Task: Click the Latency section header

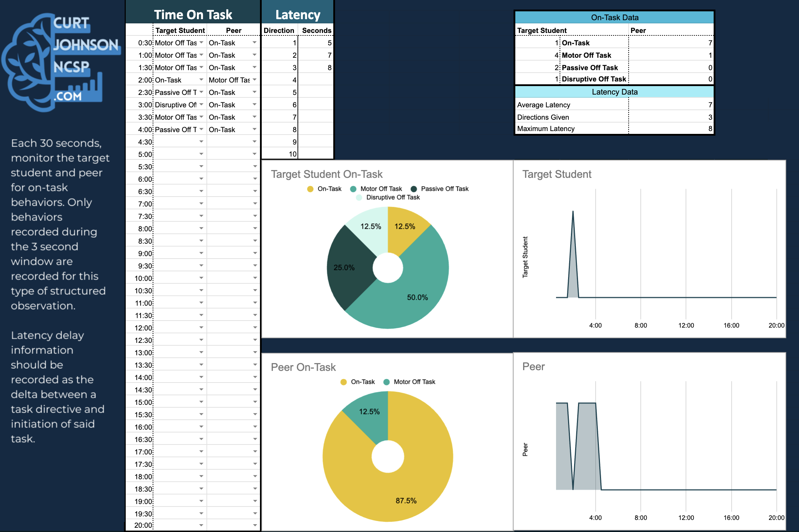Action: pyautogui.click(x=298, y=15)
